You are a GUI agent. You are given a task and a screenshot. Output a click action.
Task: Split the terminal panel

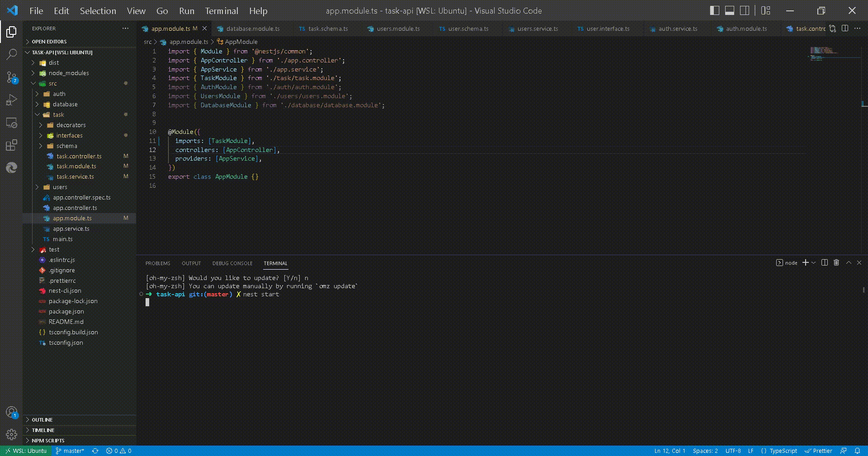pyautogui.click(x=825, y=263)
